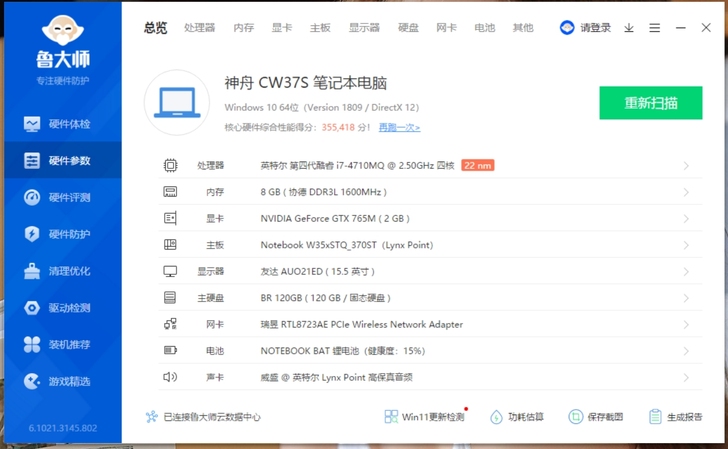The image size is (728, 449).
Task: Click the 鲁大师 logo avatar
Action: coord(63,30)
